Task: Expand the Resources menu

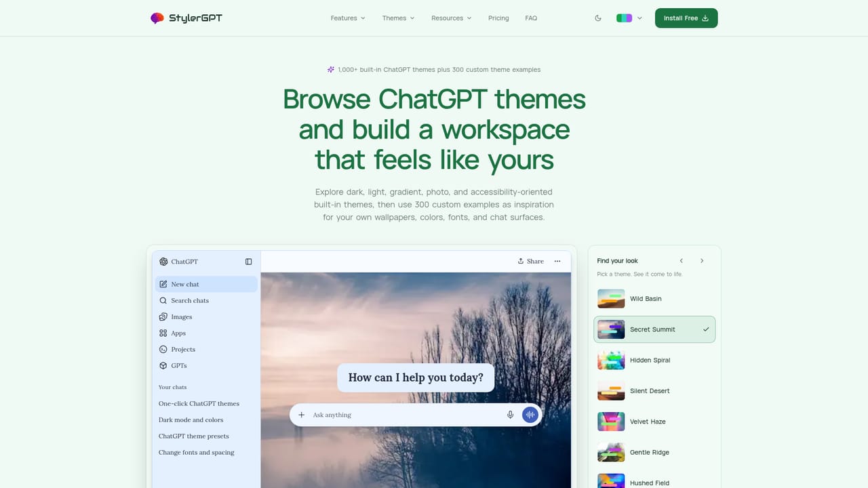Action: pos(451,18)
